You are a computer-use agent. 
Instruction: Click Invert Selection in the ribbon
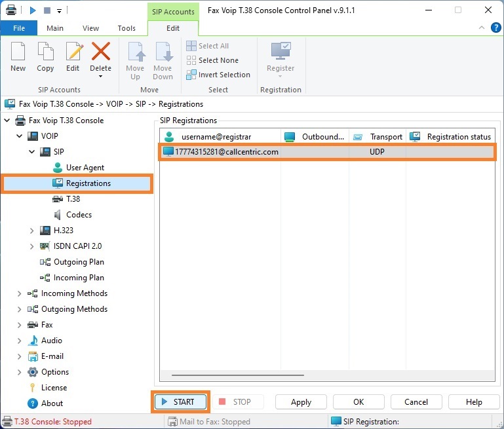point(218,75)
